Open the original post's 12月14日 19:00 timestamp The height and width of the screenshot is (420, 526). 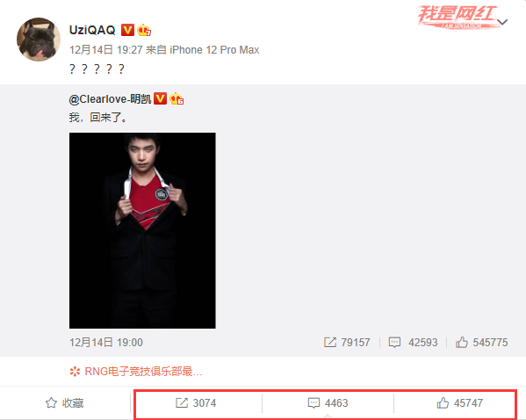point(106,343)
